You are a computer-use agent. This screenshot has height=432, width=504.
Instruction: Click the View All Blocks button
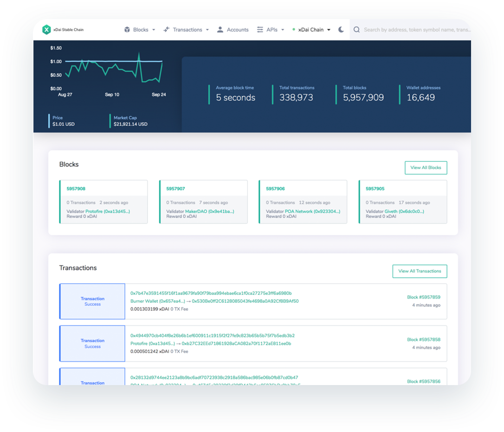[x=426, y=168]
